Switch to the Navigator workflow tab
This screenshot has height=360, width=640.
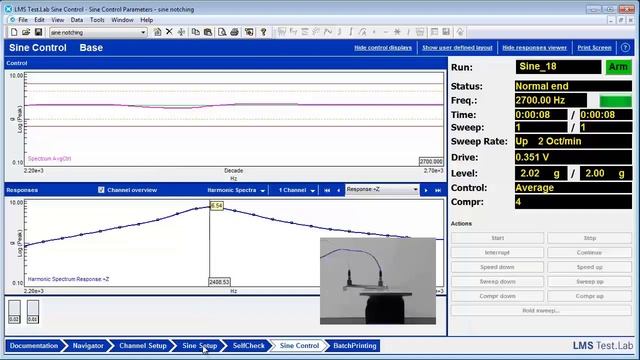[88, 346]
